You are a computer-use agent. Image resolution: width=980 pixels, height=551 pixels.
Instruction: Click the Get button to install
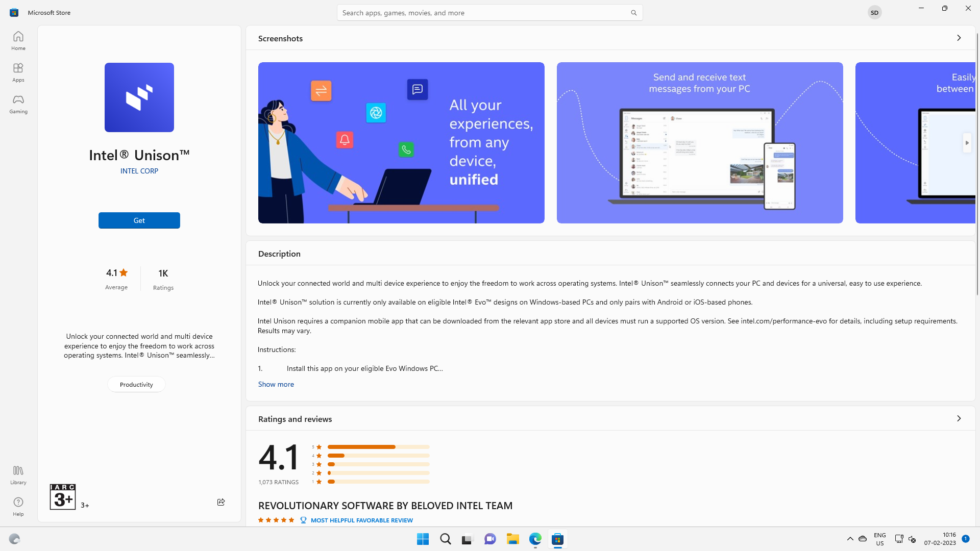click(x=139, y=220)
